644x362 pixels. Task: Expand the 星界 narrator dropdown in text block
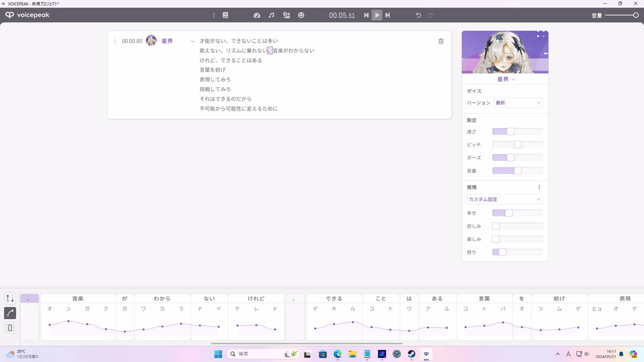tap(193, 41)
